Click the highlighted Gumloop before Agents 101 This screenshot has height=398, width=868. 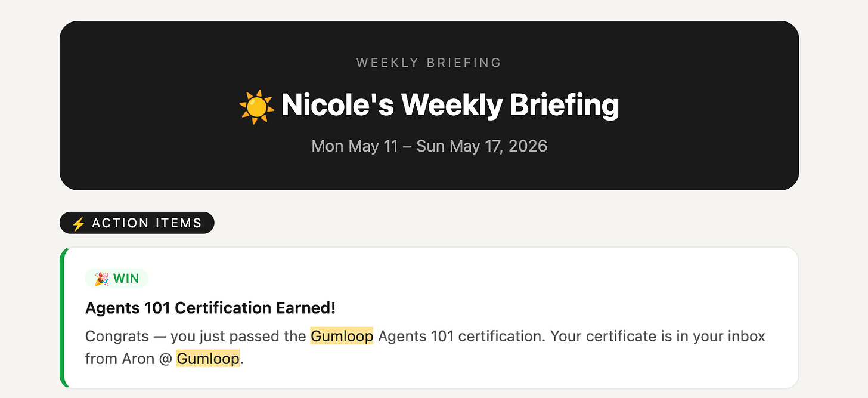pyautogui.click(x=342, y=336)
